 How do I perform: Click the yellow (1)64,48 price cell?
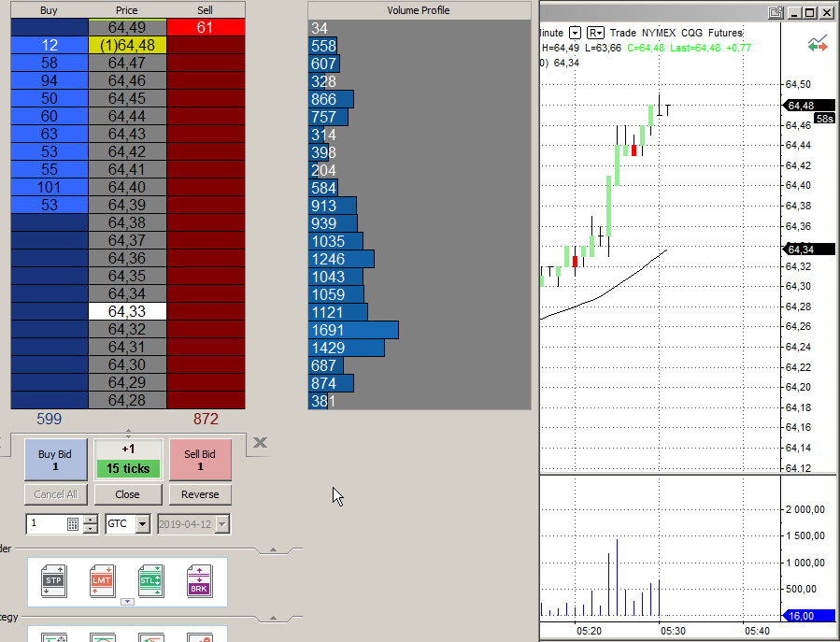click(x=127, y=45)
